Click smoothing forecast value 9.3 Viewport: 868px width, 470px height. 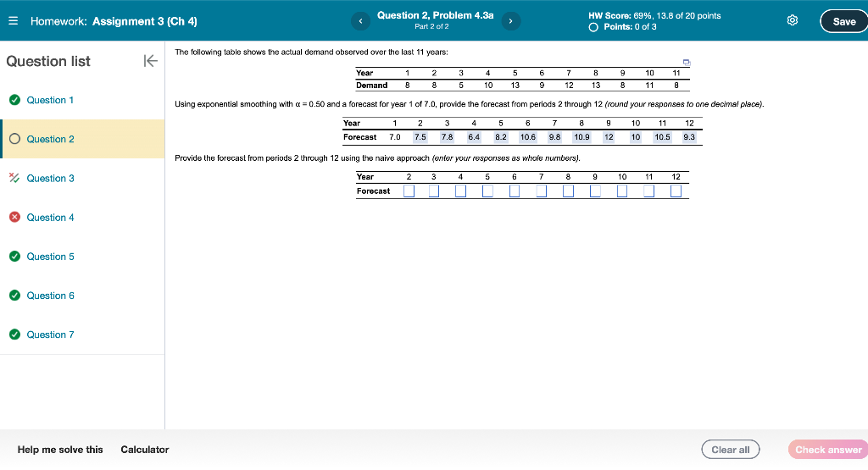click(x=689, y=137)
